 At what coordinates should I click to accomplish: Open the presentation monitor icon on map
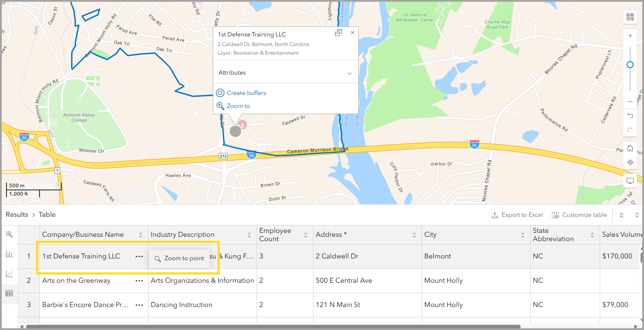pos(630,180)
